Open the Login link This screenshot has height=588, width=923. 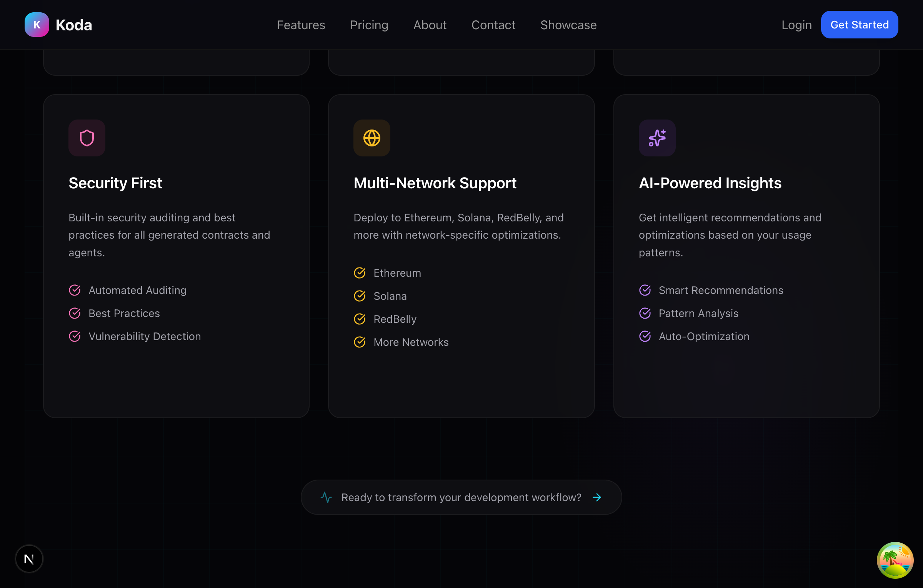coord(796,25)
